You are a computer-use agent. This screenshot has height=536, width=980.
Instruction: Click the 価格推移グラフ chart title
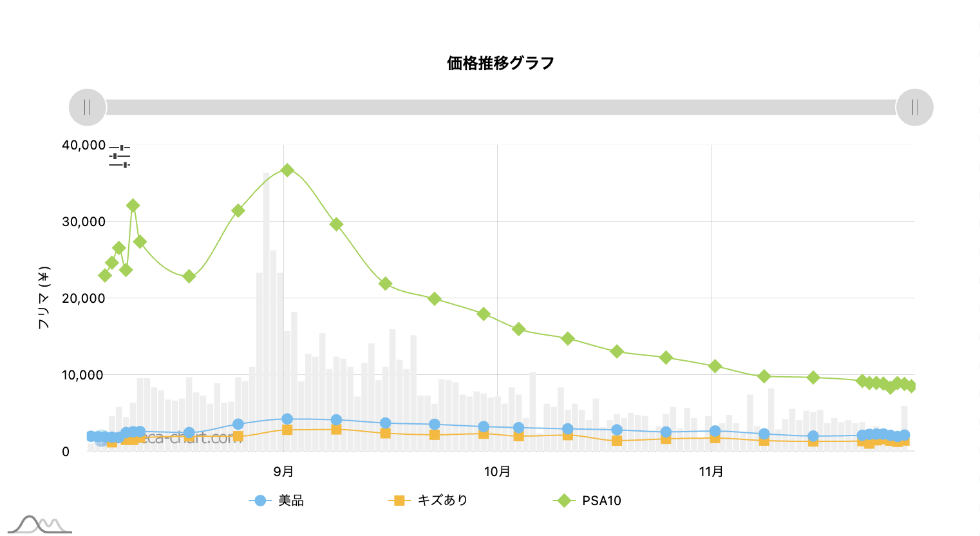click(x=501, y=63)
